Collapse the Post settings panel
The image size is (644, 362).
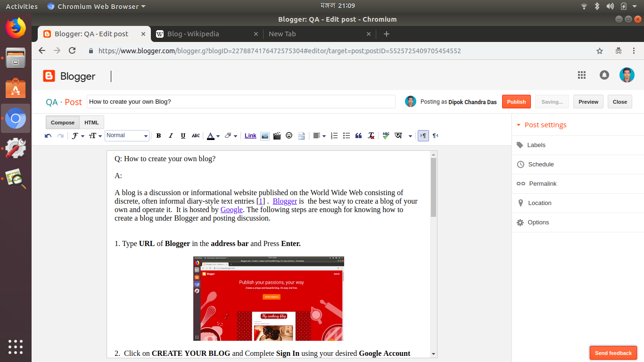[541, 125]
